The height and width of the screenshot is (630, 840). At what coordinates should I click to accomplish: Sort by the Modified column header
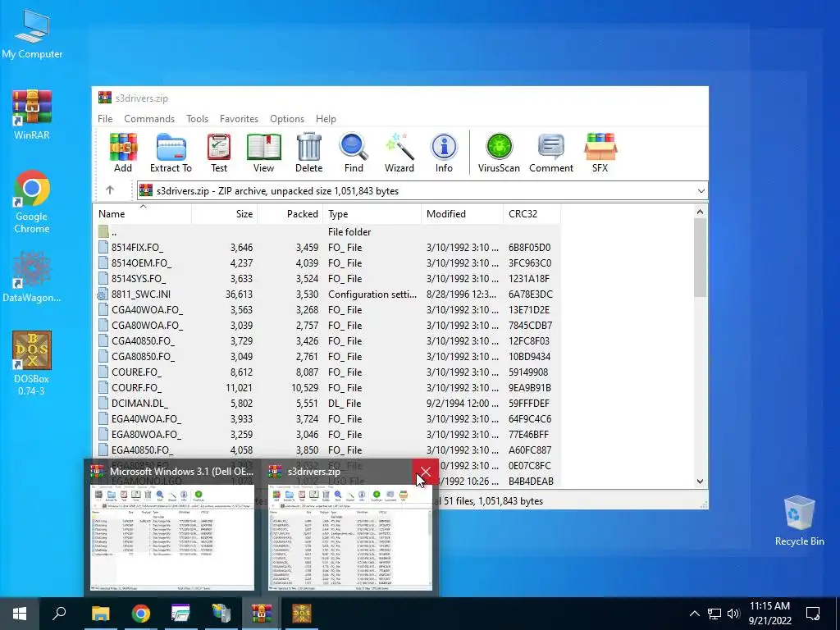pos(462,214)
